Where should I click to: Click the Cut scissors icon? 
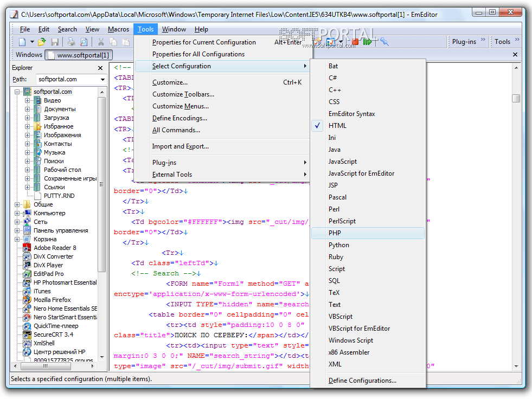[x=101, y=42]
